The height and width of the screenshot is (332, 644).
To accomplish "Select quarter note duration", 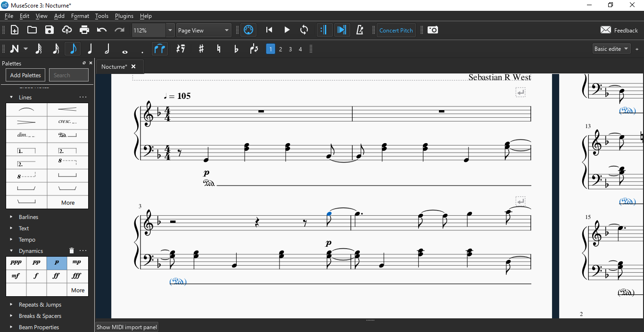I will (x=90, y=49).
